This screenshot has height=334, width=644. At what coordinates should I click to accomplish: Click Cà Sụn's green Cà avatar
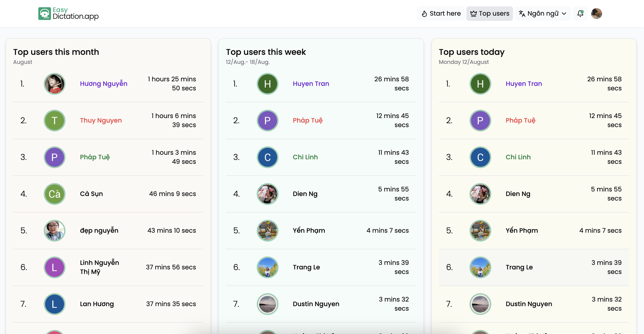click(x=55, y=194)
